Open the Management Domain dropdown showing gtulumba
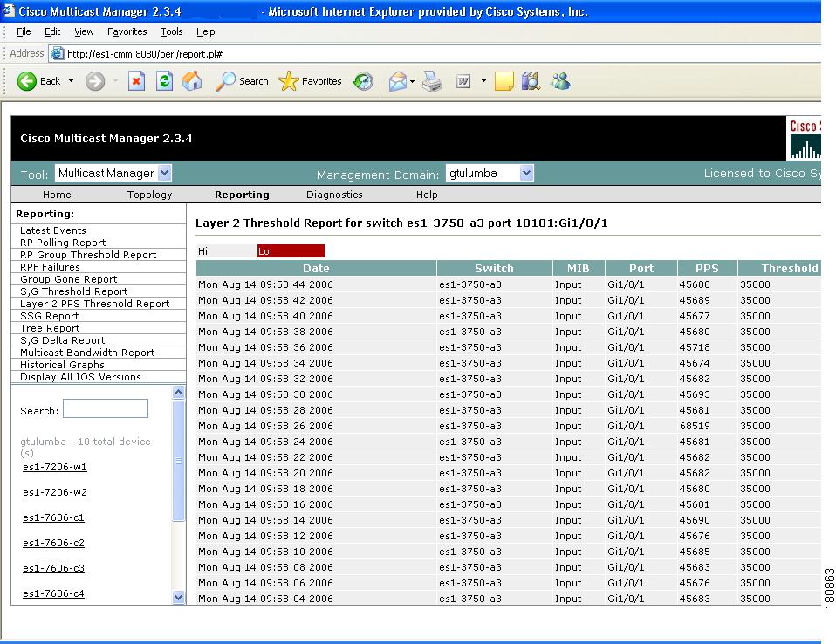This screenshot has width=836, height=644. coord(490,174)
